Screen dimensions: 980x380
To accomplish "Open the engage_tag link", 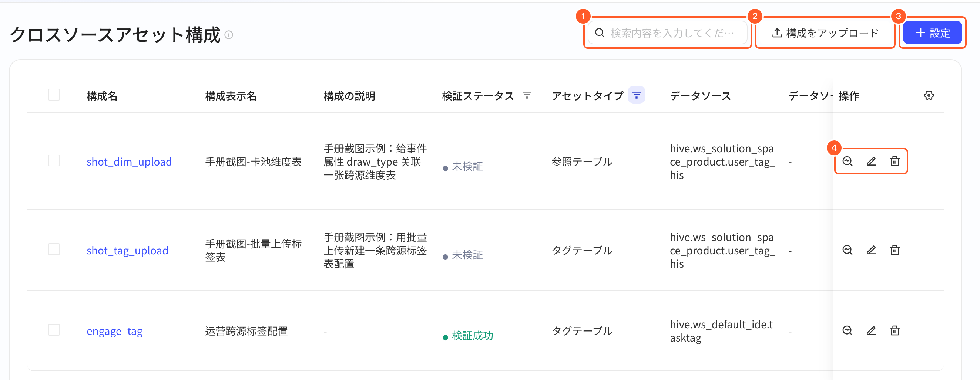I will click(x=114, y=331).
